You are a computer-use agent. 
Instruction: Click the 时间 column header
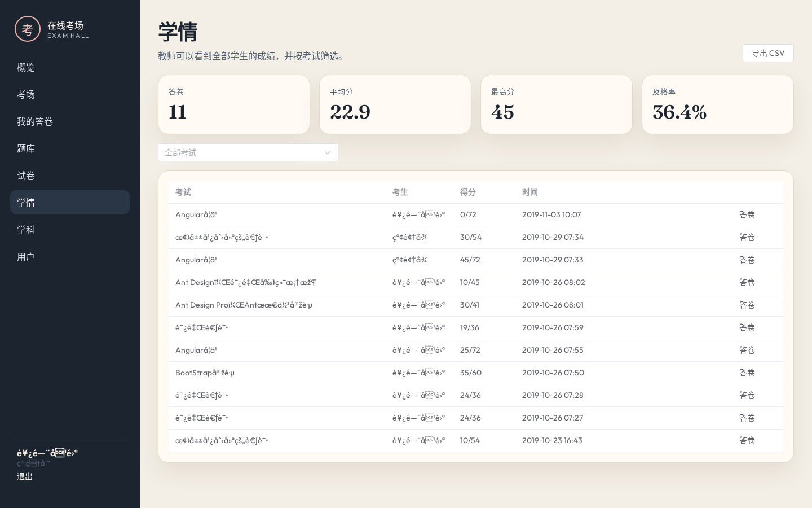pos(530,192)
